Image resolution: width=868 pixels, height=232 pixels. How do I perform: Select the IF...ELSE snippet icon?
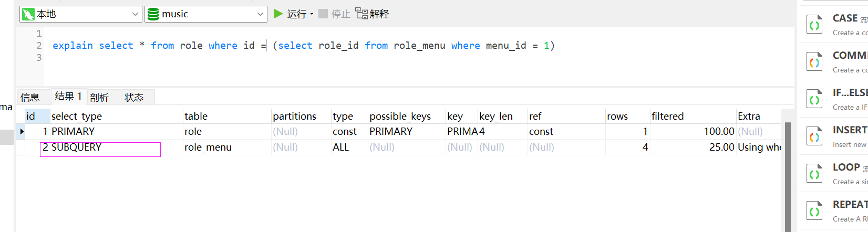click(814, 99)
